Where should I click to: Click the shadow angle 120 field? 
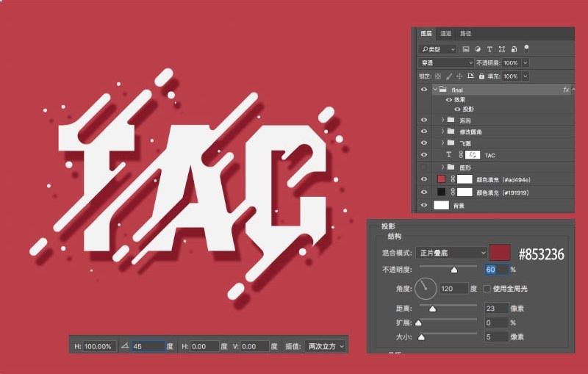(453, 289)
